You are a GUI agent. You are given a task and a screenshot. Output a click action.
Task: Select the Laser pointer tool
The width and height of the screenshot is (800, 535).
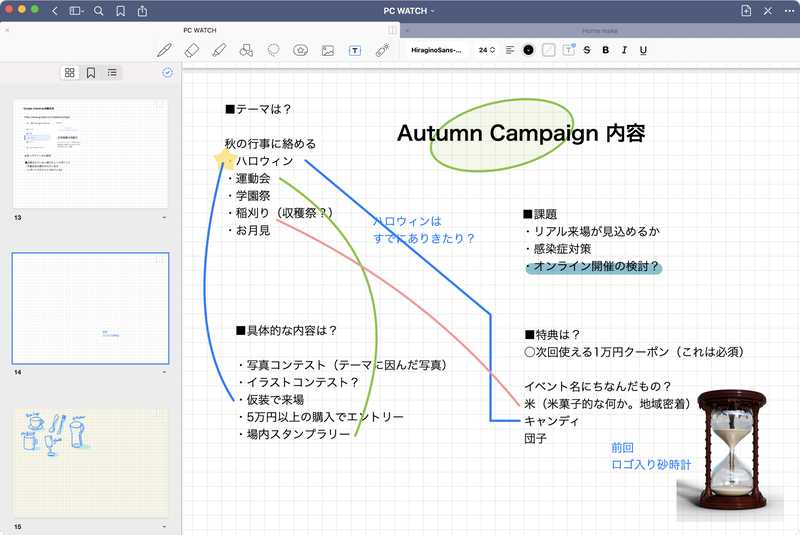point(382,50)
